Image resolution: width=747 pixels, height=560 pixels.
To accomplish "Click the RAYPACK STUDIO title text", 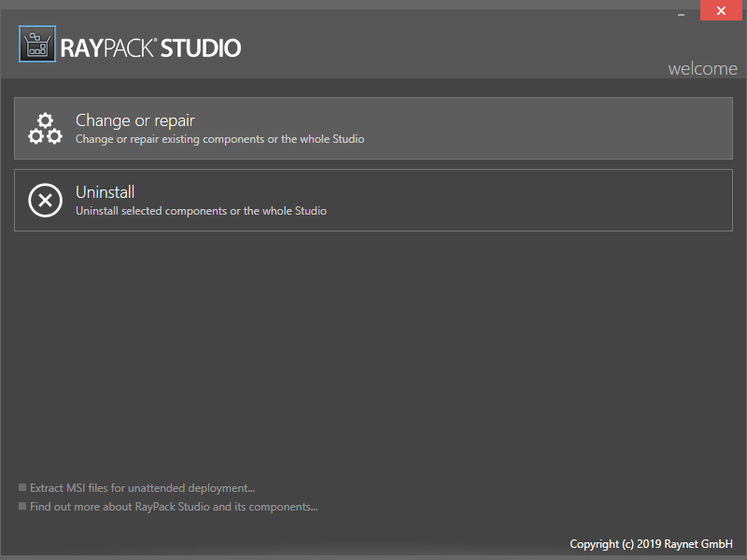I will pos(151,48).
